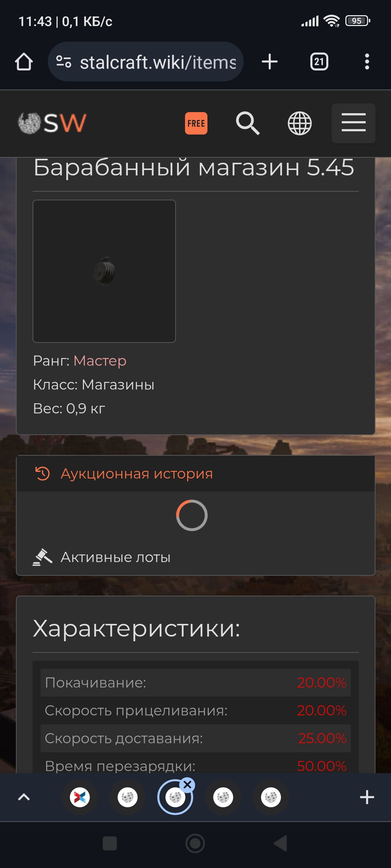Image resolution: width=391 pixels, height=868 pixels.
Task: Open the browser three-dot menu
Action: coord(367,61)
